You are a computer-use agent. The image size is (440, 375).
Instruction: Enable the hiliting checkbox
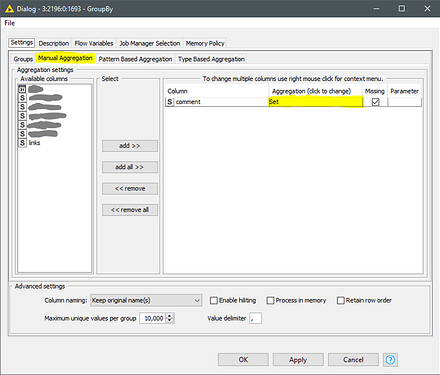point(214,300)
